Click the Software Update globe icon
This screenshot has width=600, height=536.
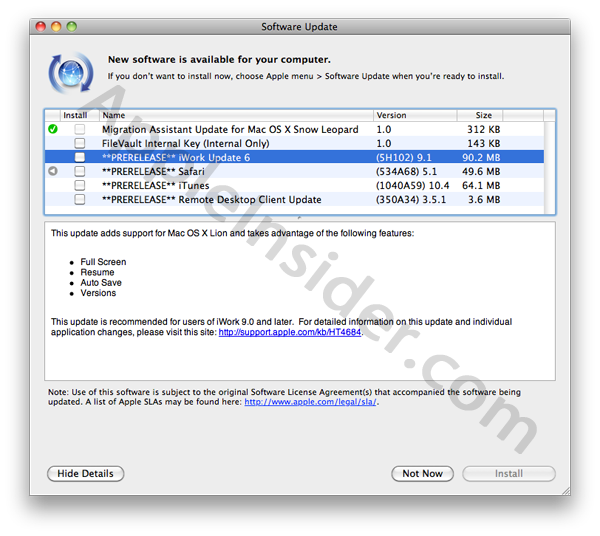point(71,73)
